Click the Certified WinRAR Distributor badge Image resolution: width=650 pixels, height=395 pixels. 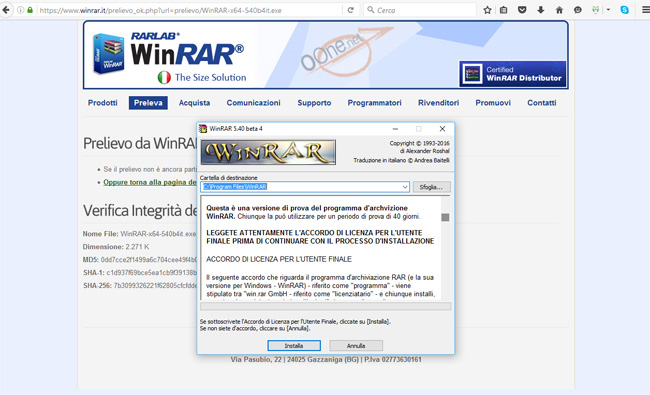512,74
